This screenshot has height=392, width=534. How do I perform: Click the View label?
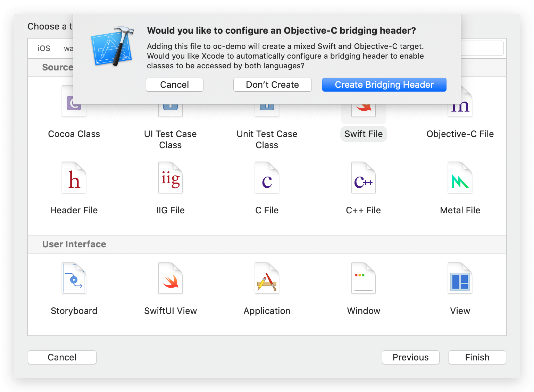point(460,311)
